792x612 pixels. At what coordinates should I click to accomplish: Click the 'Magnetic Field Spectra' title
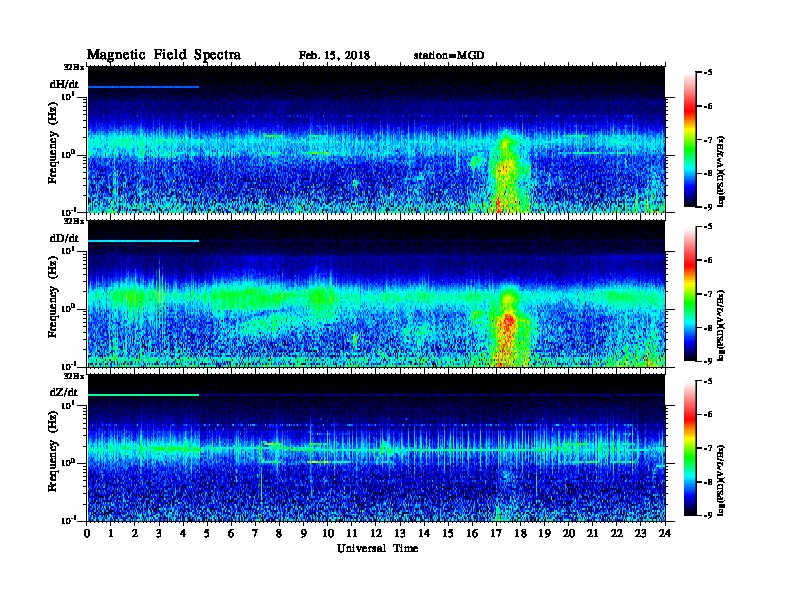point(163,55)
